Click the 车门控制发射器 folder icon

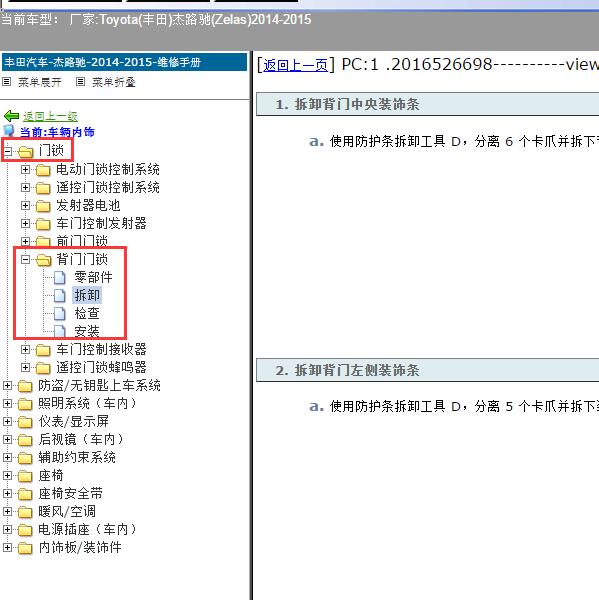click(x=43, y=224)
